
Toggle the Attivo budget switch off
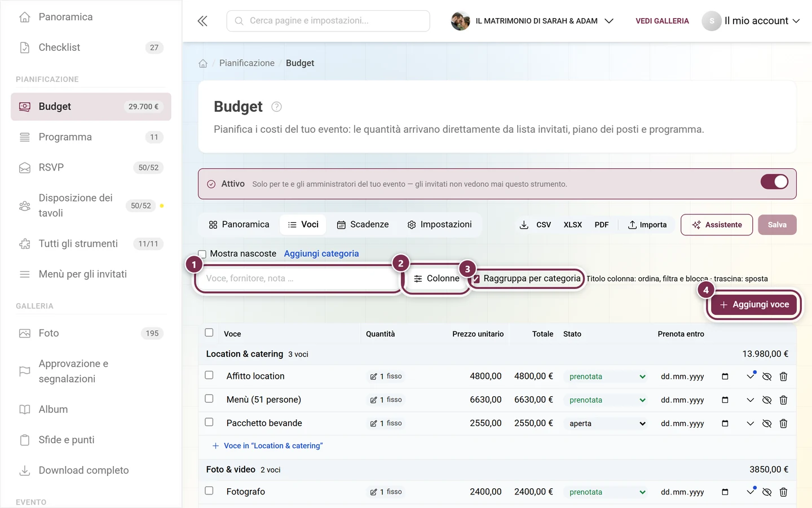click(774, 182)
